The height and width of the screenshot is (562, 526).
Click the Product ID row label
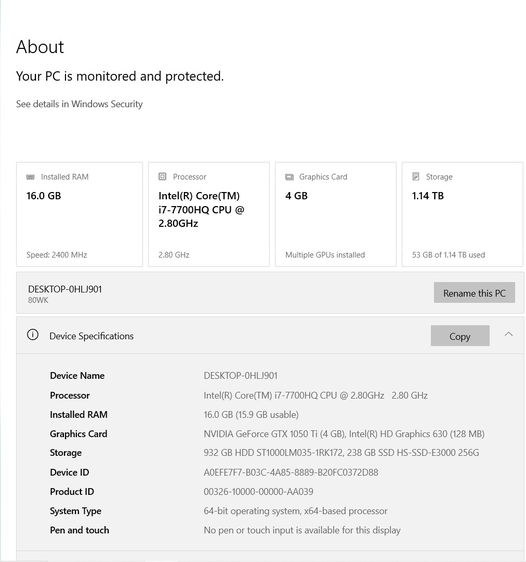tap(72, 491)
